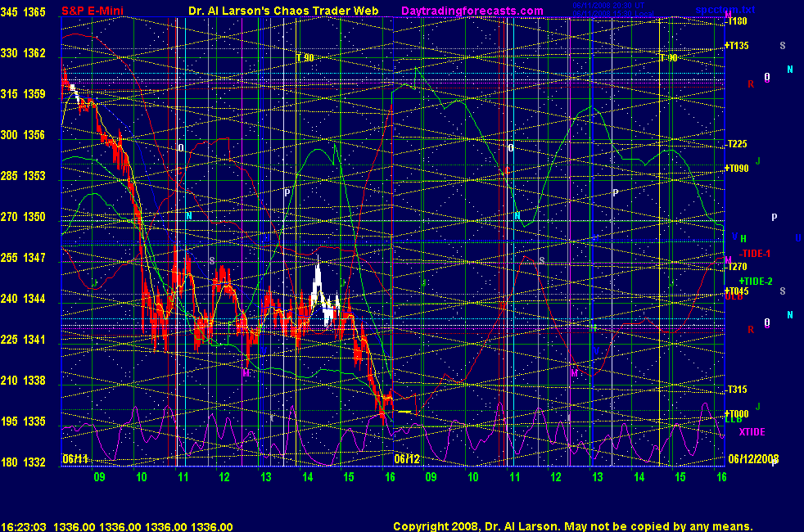804x532 pixels.
Task: Click the magenta XTIDE legend label
Action: click(752, 432)
